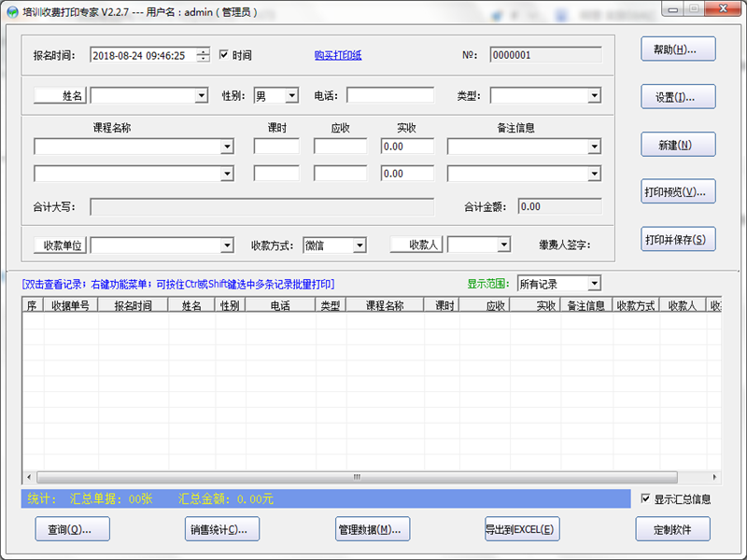Click the second 应收 input field

click(340, 174)
